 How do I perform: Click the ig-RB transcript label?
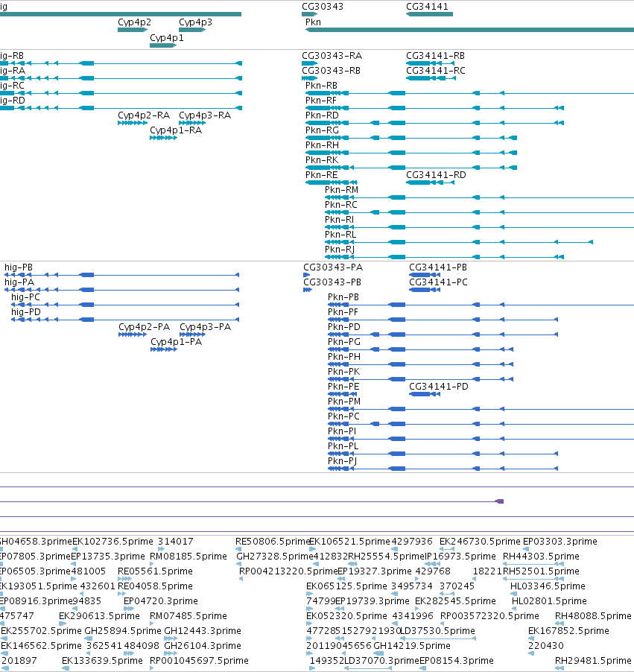pyautogui.click(x=12, y=56)
